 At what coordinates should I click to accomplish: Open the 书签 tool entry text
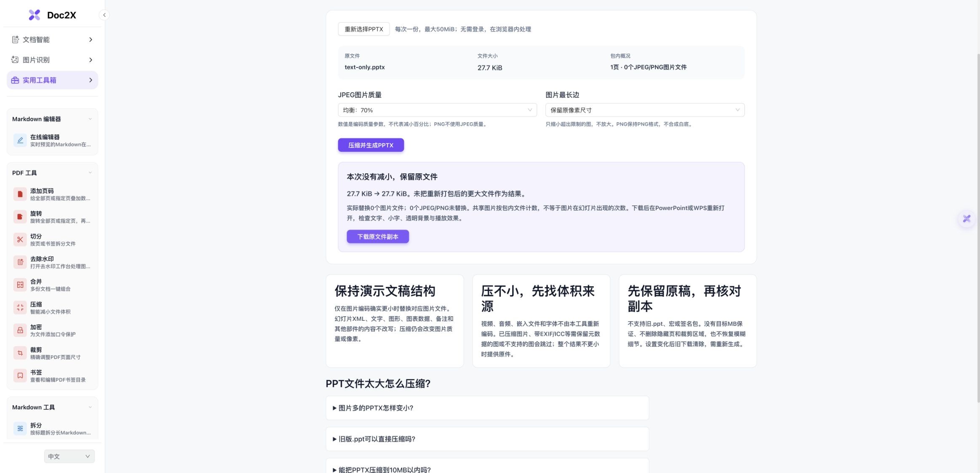coord(58,376)
